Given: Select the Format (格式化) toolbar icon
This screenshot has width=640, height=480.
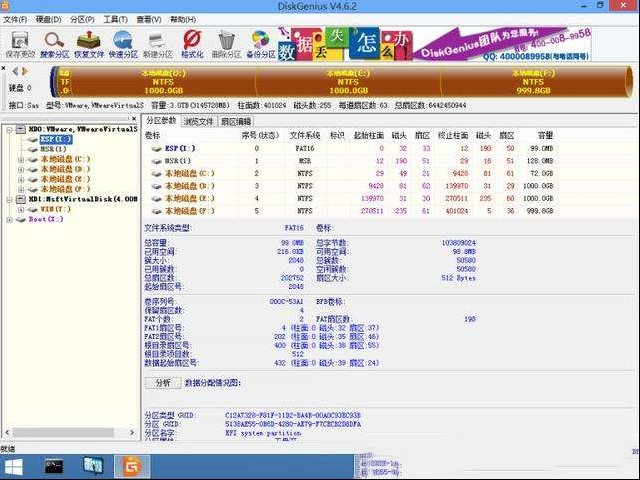Looking at the screenshot, I should point(192,44).
